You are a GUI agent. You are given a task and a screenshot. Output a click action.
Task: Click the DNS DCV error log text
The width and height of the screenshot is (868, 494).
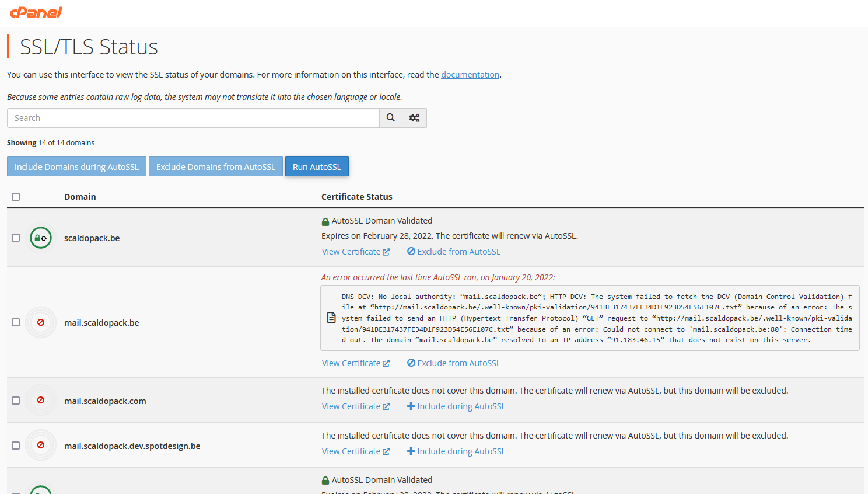pos(597,318)
